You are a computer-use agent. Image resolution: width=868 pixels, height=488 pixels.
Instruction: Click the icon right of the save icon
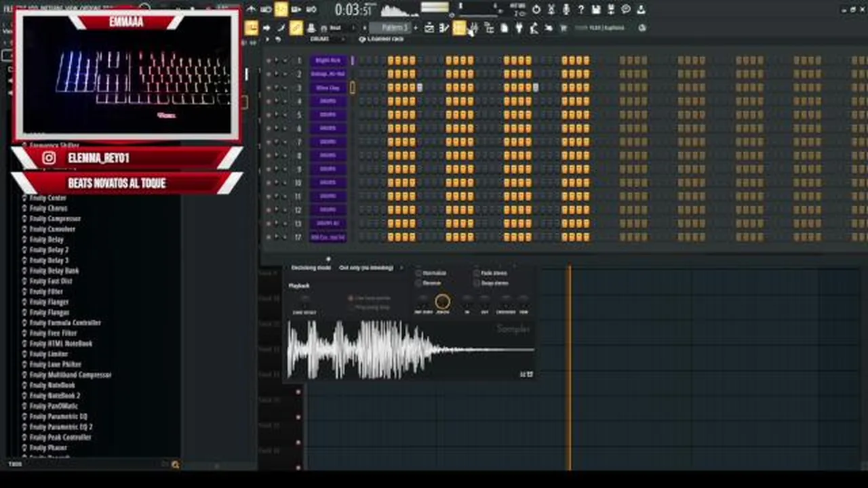pyautogui.click(x=611, y=9)
